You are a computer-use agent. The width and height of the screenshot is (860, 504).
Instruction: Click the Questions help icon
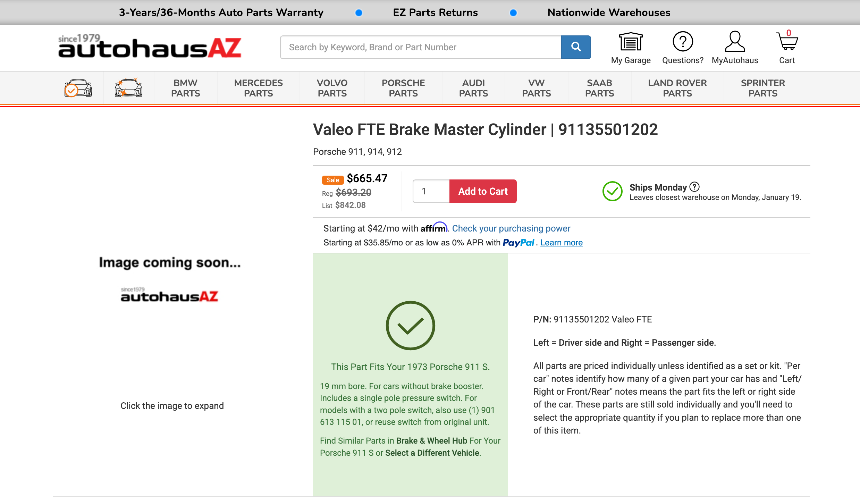683,42
